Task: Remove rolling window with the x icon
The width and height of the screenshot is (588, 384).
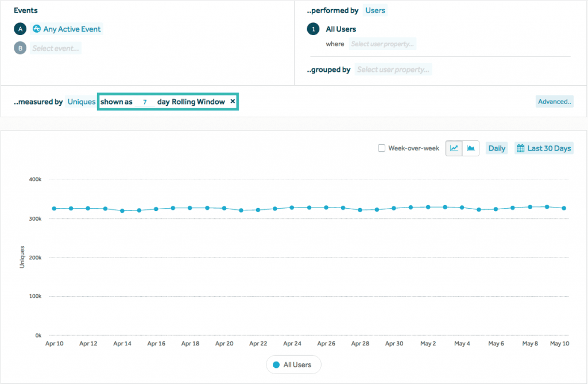Action: (233, 101)
